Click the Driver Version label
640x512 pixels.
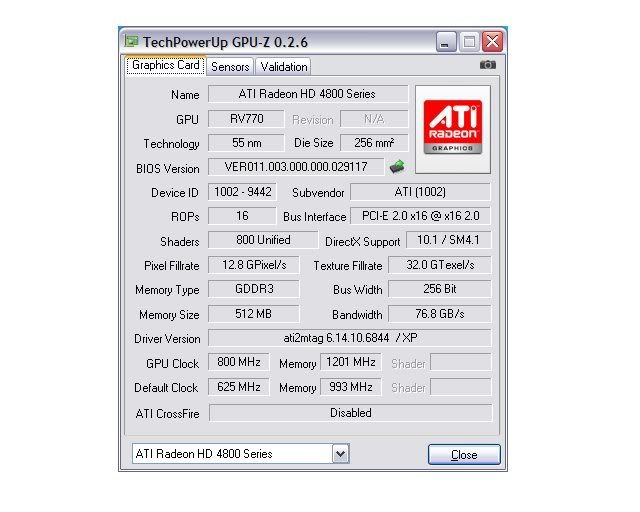pyautogui.click(x=167, y=339)
